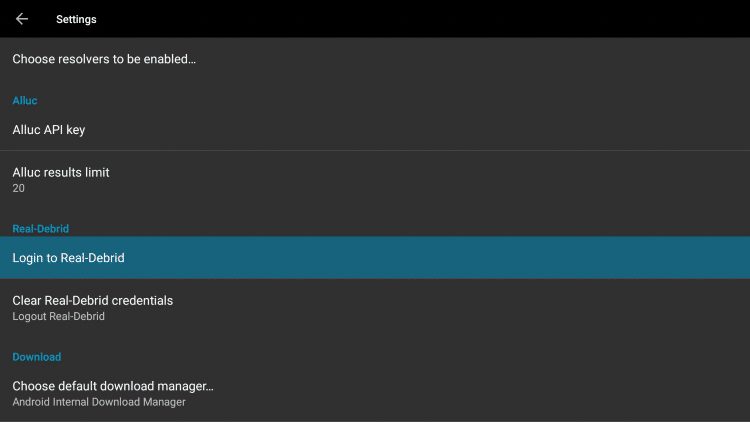This screenshot has width=750, height=422.
Task: Select the Alluc section header
Action: (x=25, y=100)
